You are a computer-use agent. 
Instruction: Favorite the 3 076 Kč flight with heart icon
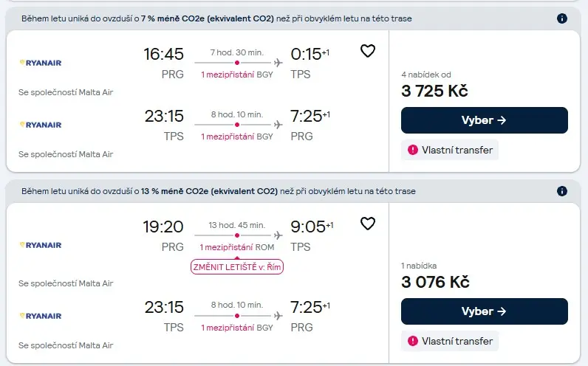(368, 224)
